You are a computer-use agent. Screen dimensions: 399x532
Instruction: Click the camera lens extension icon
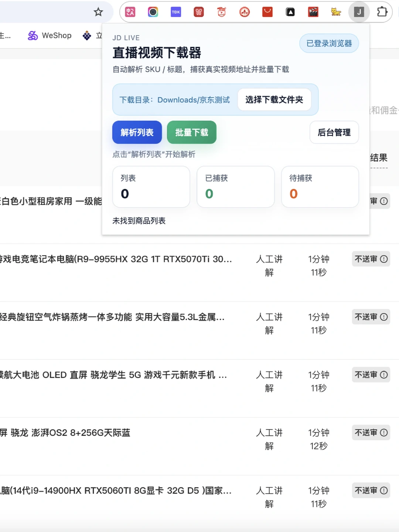(x=153, y=12)
